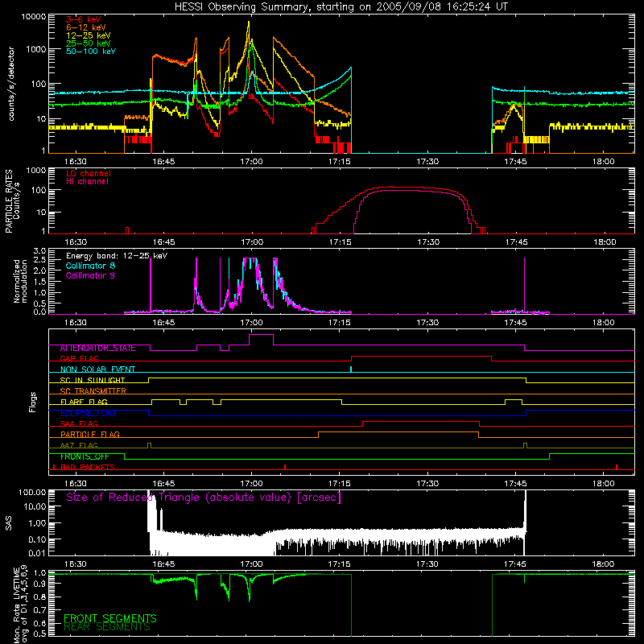Click the PARTICLE RATES axis title
The image size is (644, 644).
(x=9, y=201)
